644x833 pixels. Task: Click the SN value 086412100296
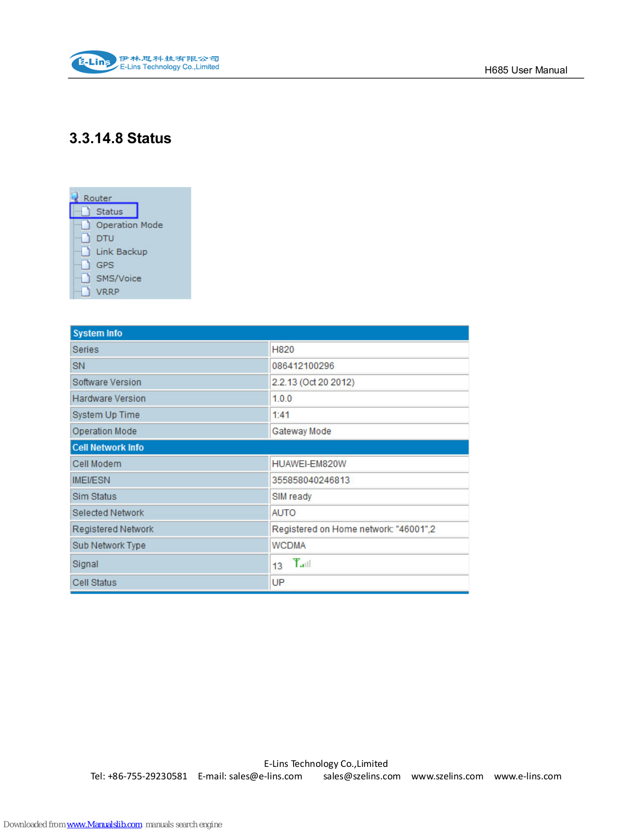(303, 366)
